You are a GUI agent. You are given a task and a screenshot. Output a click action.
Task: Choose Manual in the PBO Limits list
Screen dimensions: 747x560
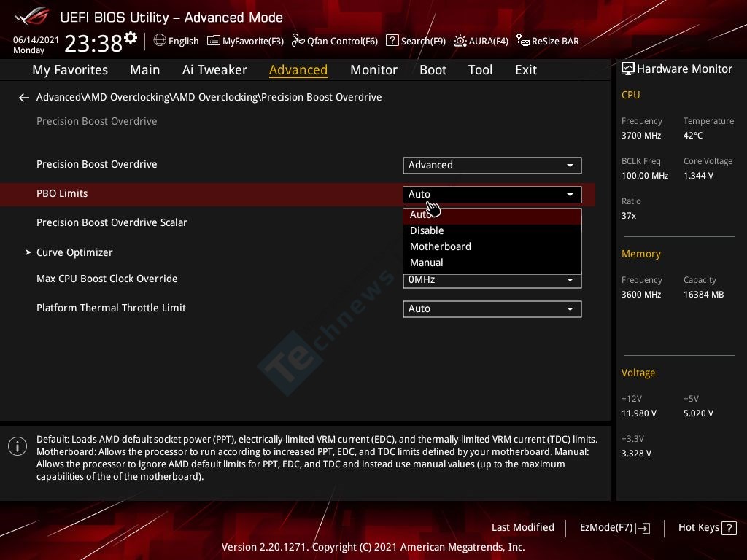(492, 262)
